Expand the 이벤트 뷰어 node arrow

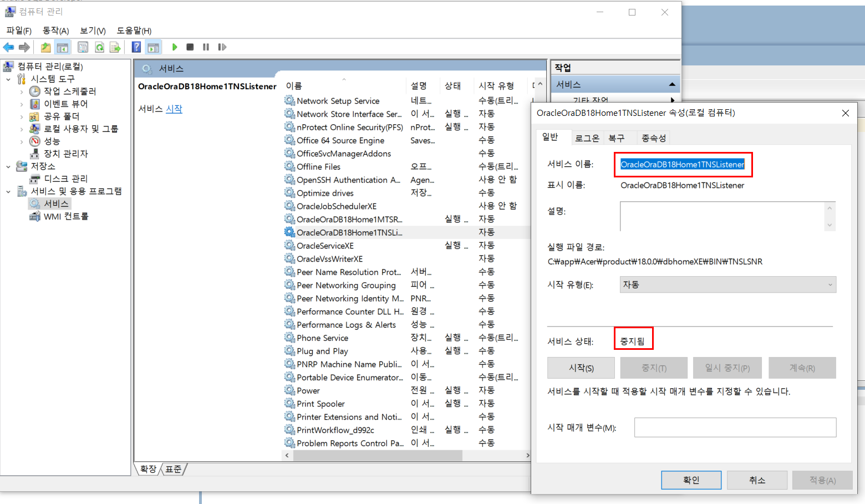point(22,104)
